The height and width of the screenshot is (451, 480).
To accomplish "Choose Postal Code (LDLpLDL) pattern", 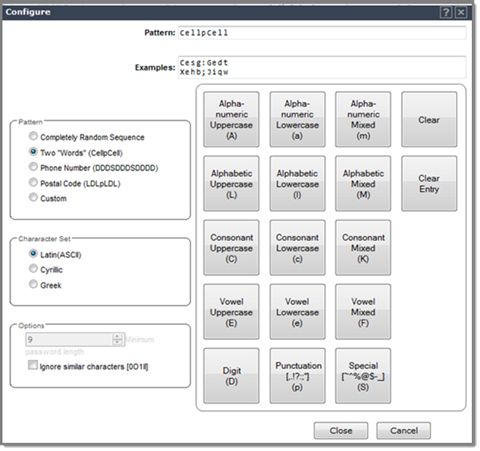I will (33, 182).
